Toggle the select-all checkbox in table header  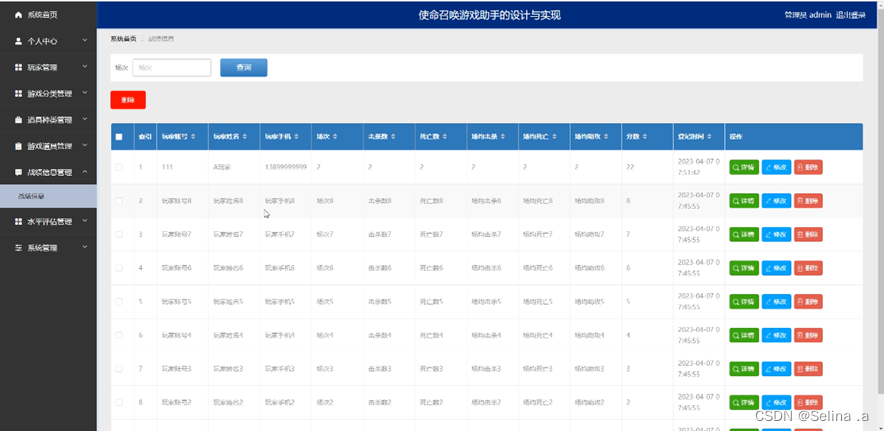(119, 137)
